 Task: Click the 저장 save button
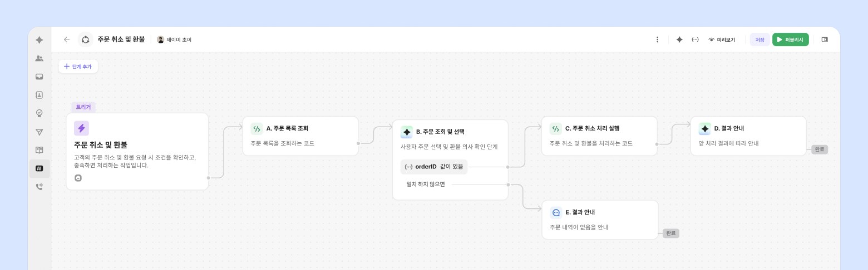coord(759,39)
